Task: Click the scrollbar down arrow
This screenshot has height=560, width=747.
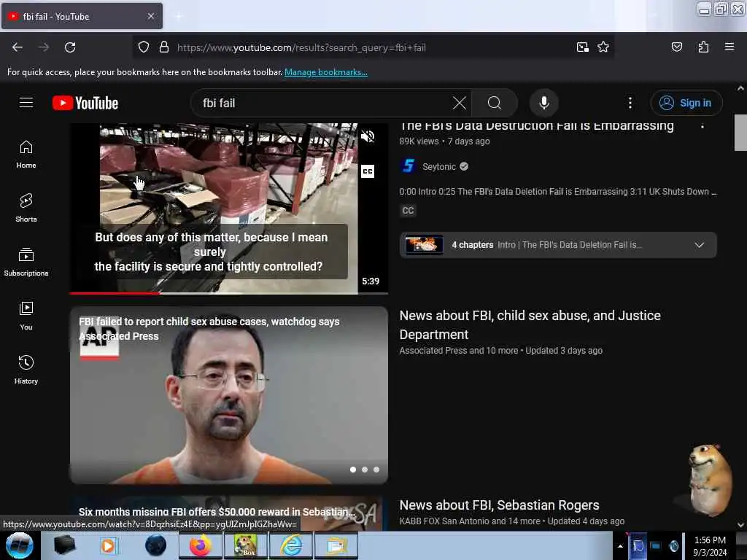Action: 740,525
